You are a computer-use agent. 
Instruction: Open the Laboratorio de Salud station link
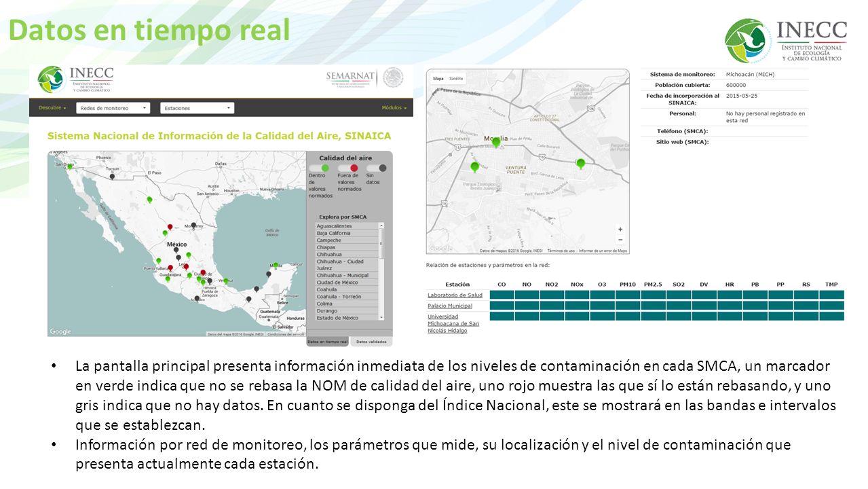[455, 295]
